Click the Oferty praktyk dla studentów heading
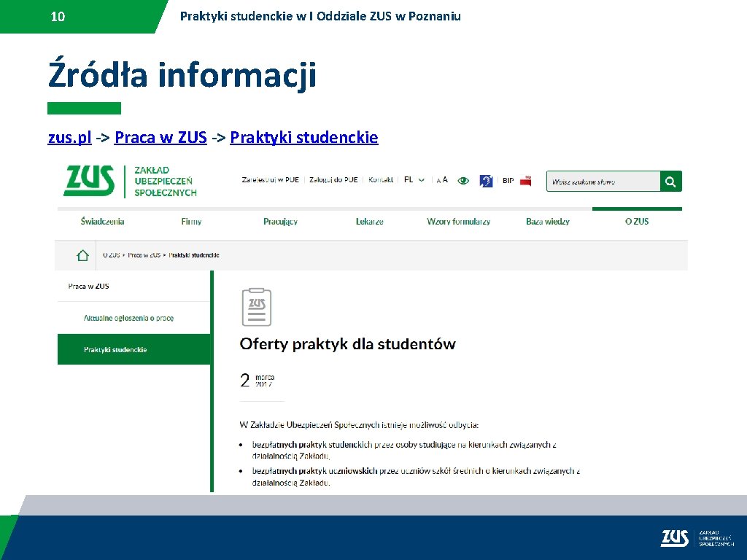This screenshot has width=747, height=560. (x=347, y=344)
